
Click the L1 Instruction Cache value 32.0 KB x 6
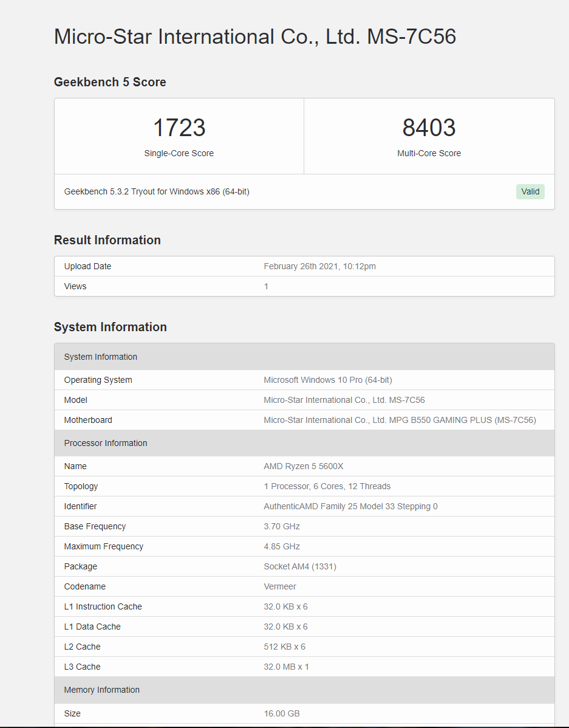point(285,606)
